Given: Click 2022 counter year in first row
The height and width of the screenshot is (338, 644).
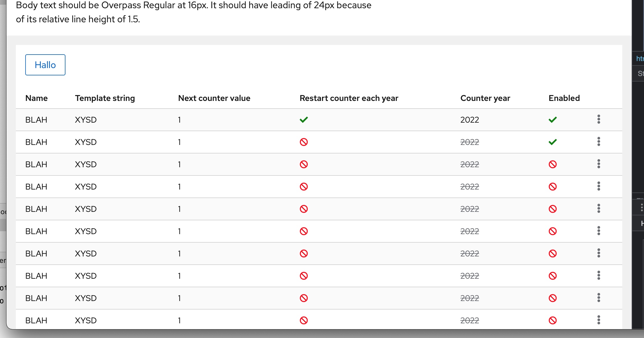Looking at the screenshot, I should pyautogui.click(x=469, y=120).
